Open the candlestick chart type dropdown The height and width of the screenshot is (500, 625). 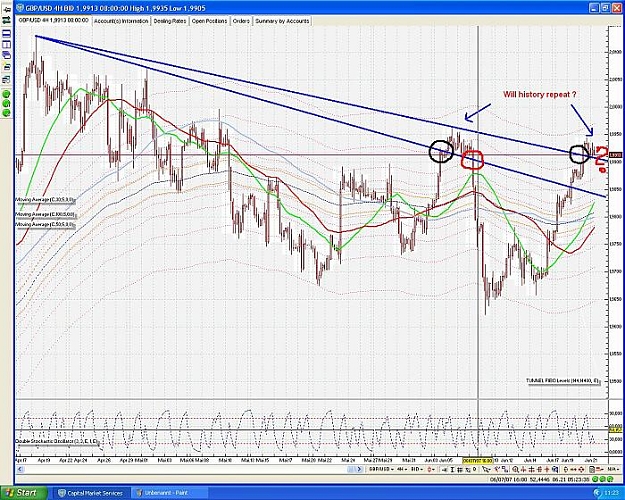point(431,469)
